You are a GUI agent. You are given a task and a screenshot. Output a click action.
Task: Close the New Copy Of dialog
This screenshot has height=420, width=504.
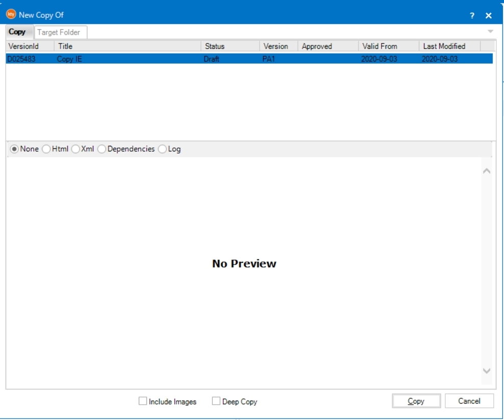click(488, 16)
